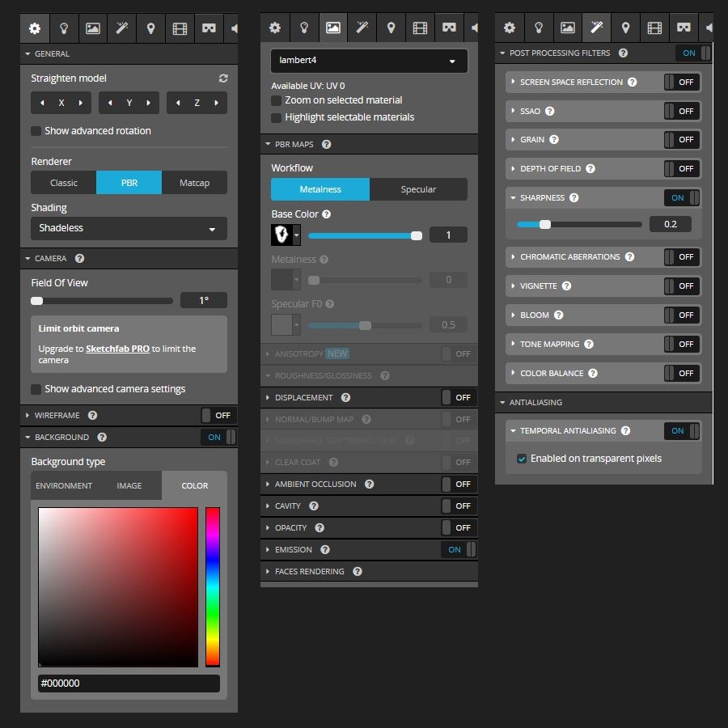Open the VR headset tab above Post Processing Filters
The height and width of the screenshot is (728, 728).
click(x=684, y=28)
